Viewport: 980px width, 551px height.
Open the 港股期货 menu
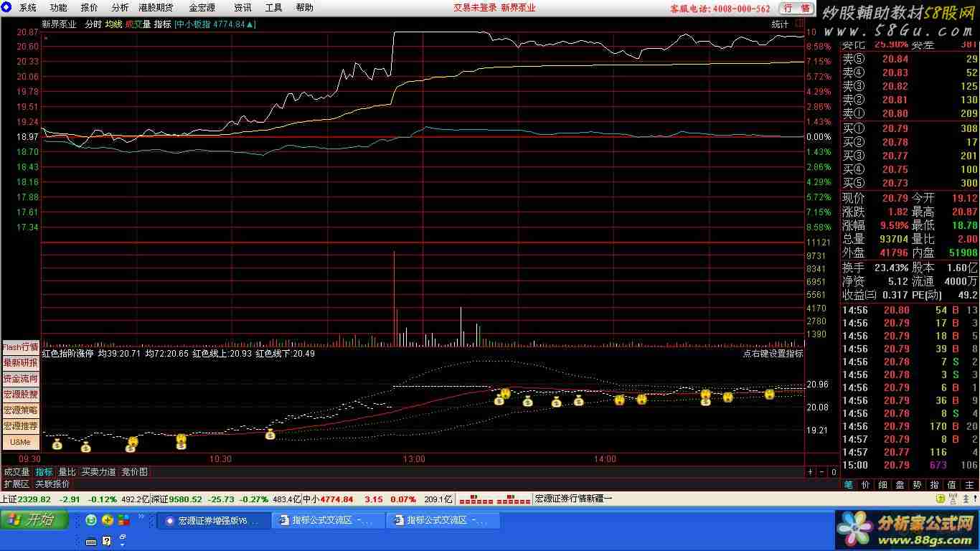(x=156, y=8)
